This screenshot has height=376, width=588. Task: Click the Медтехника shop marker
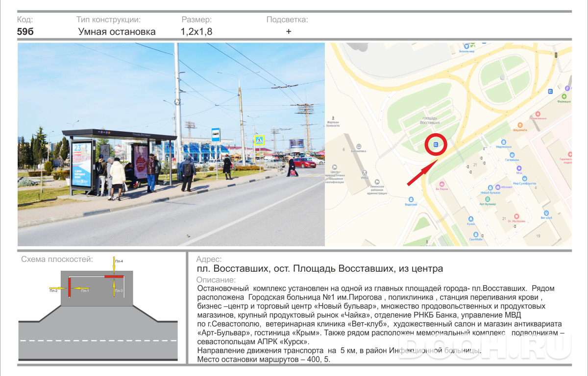pyautogui.click(x=503, y=142)
